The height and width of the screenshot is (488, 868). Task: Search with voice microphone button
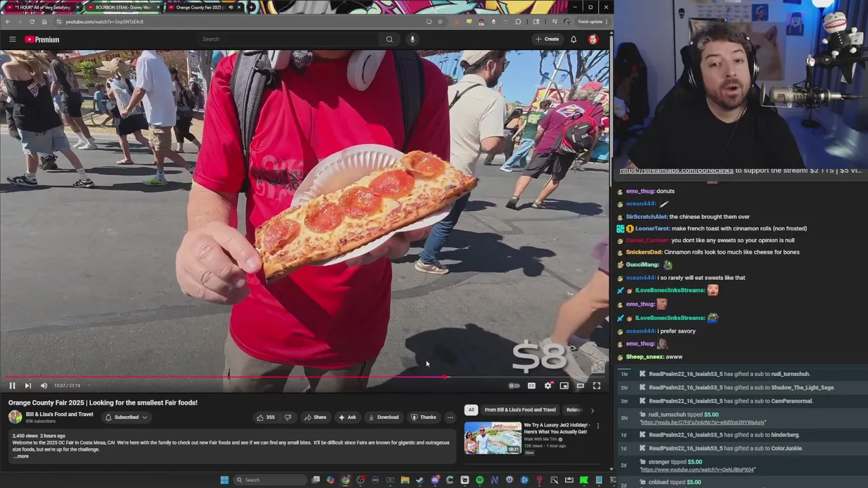[x=412, y=39]
